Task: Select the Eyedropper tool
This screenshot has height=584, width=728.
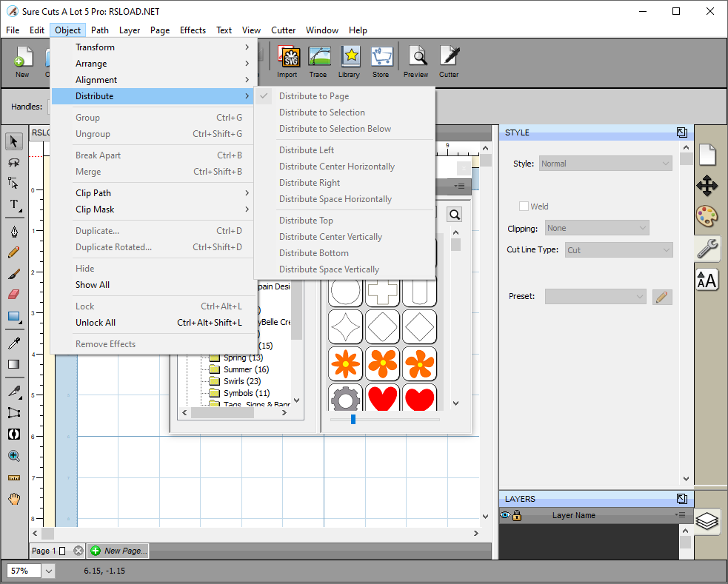Action: (14, 343)
